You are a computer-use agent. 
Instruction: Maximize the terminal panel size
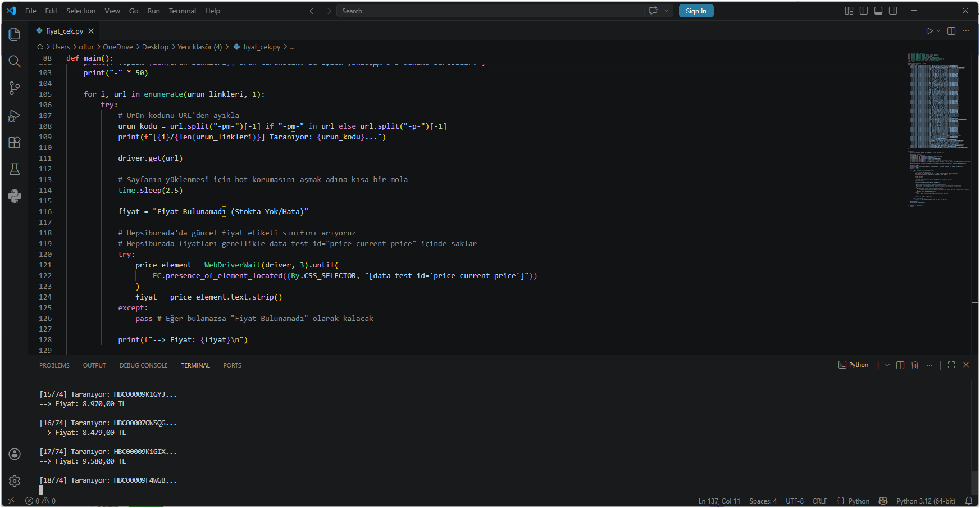[x=951, y=365]
